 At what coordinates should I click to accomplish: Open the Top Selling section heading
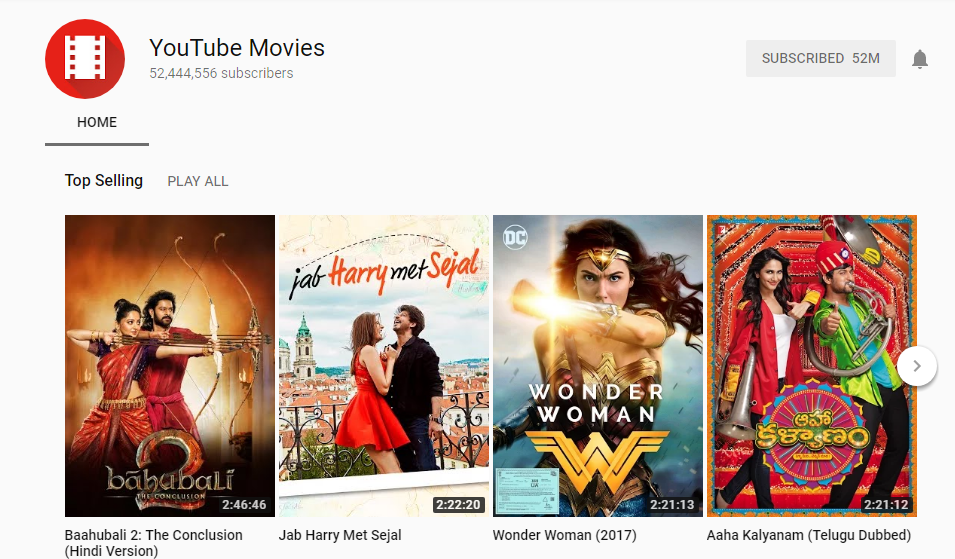[x=104, y=181]
